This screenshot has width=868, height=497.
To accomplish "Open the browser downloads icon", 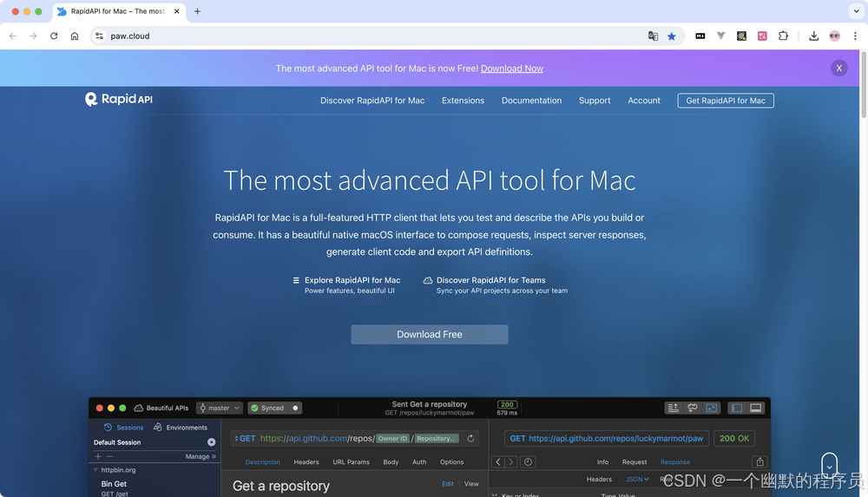I will click(814, 36).
